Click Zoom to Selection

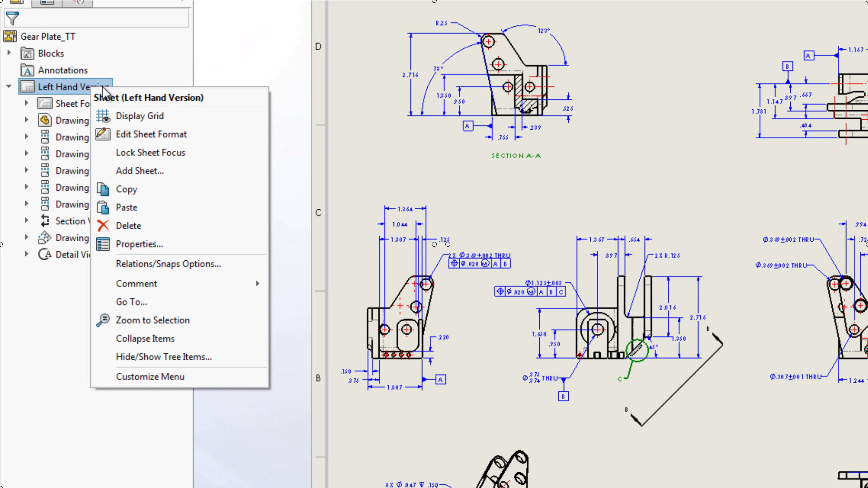152,320
